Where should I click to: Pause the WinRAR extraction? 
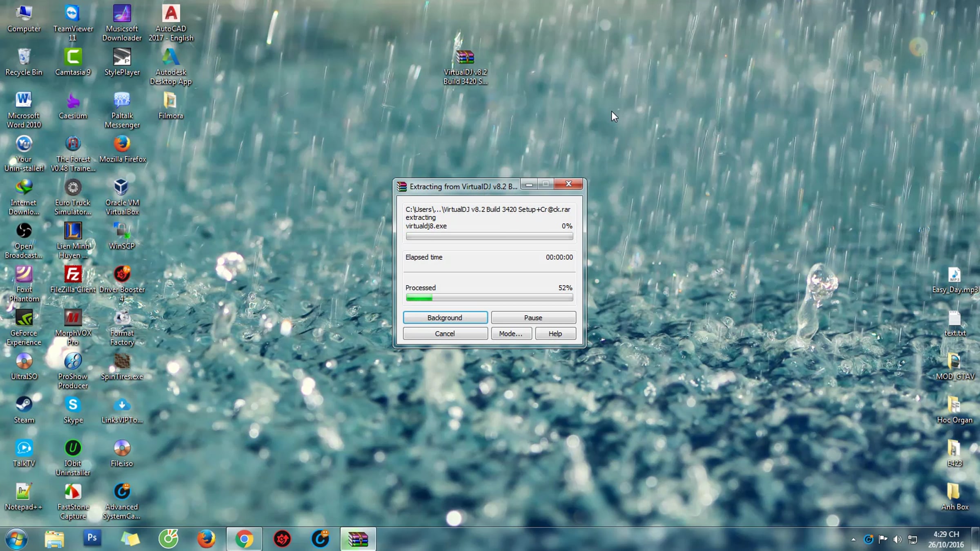(533, 317)
